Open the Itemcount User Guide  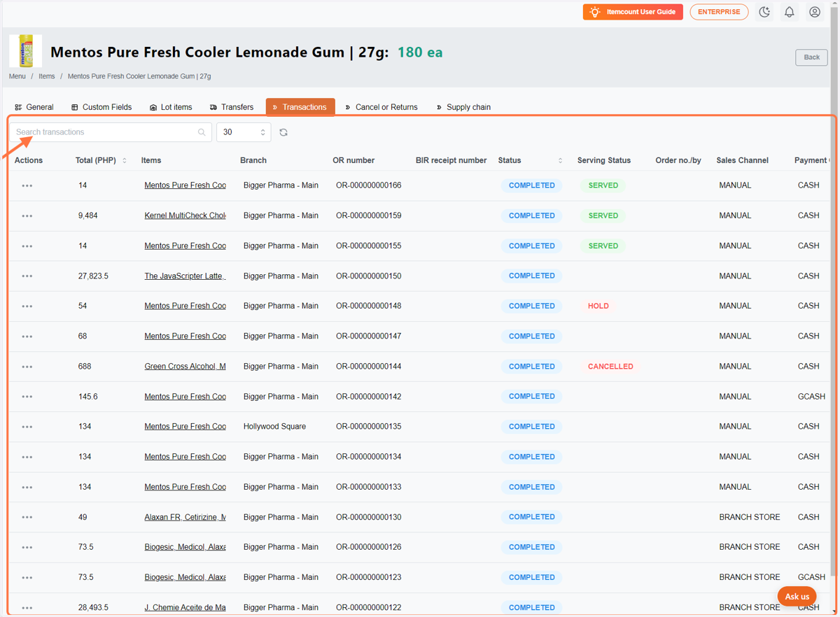(633, 12)
